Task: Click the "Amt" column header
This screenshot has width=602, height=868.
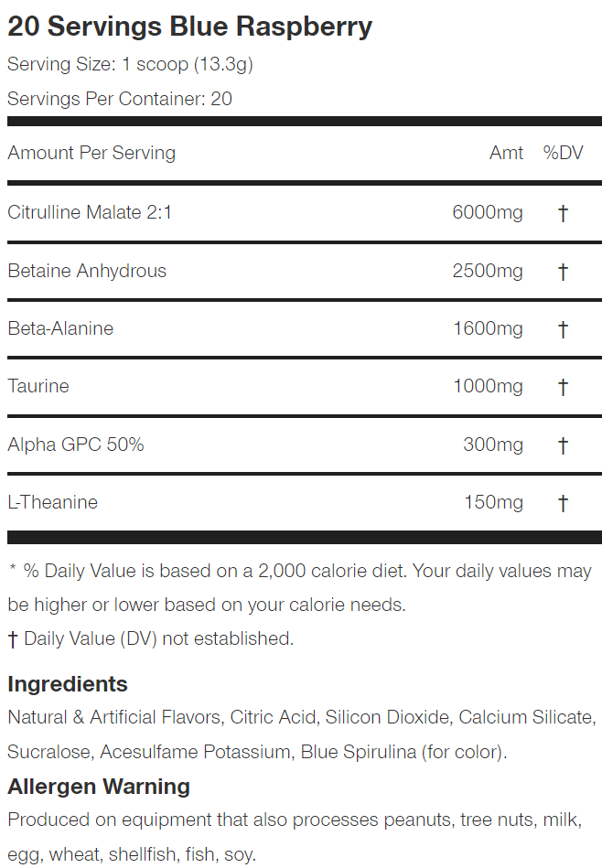Action: pos(506,153)
